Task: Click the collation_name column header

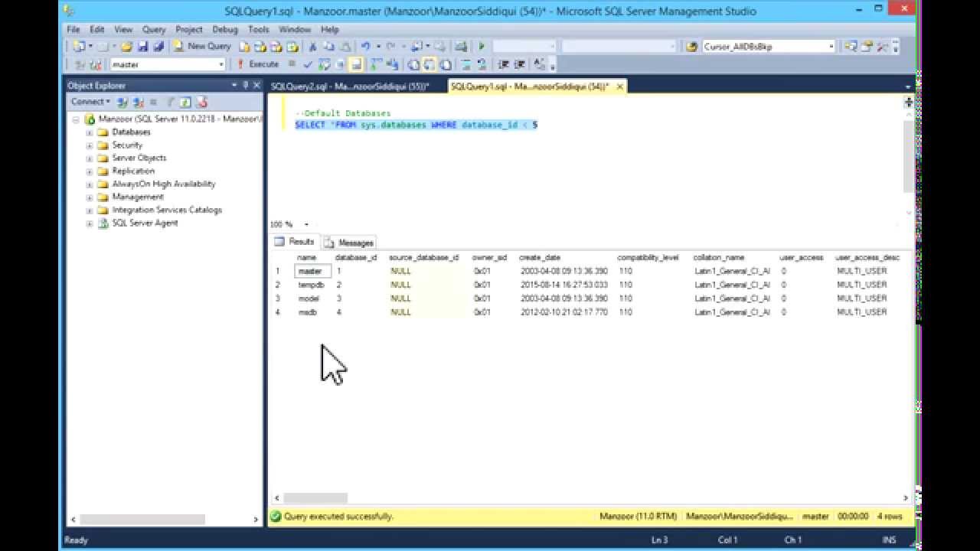Action: click(x=718, y=258)
